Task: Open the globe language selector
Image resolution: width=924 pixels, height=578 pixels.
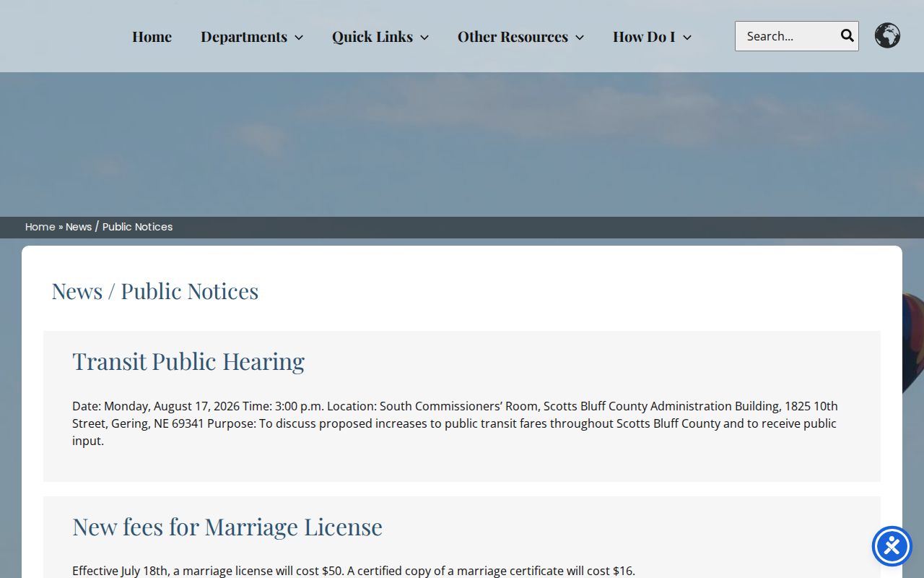Action: click(887, 35)
